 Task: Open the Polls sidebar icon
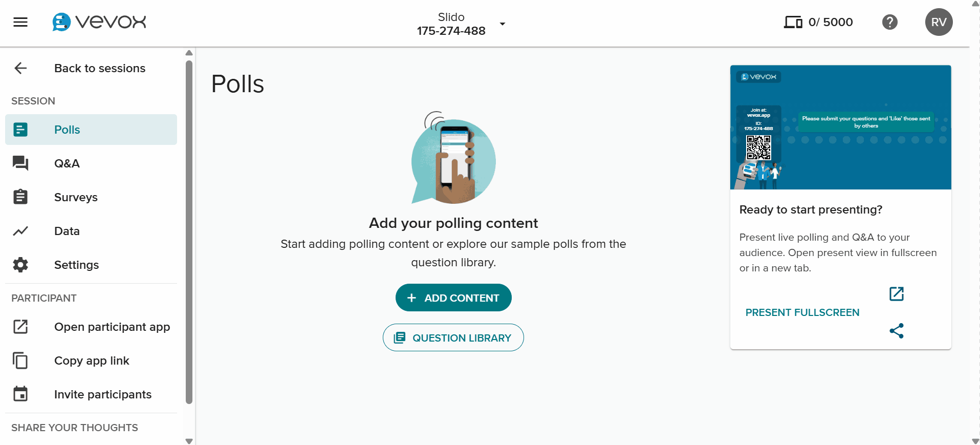pyautogui.click(x=20, y=130)
